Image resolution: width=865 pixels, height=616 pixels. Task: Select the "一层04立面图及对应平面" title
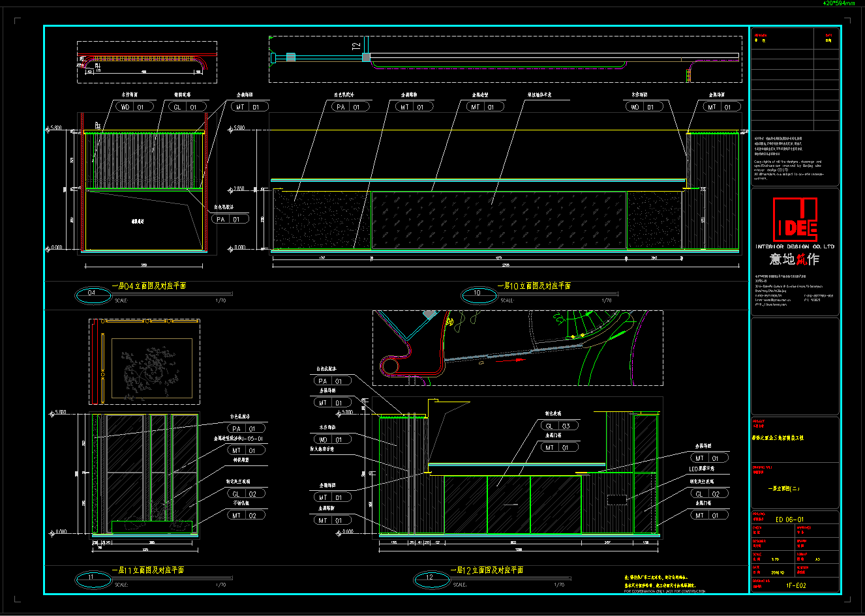[x=149, y=286]
